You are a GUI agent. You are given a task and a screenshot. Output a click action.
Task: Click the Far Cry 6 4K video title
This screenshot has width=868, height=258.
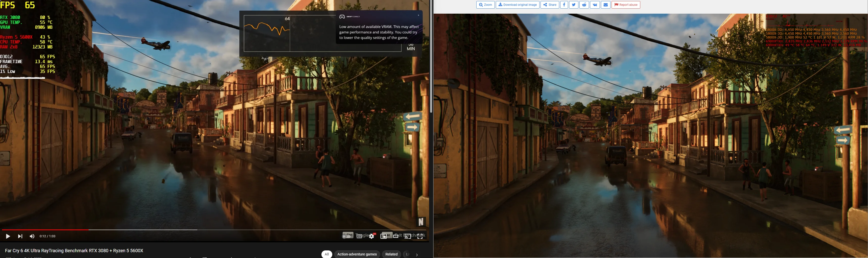pos(74,251)
